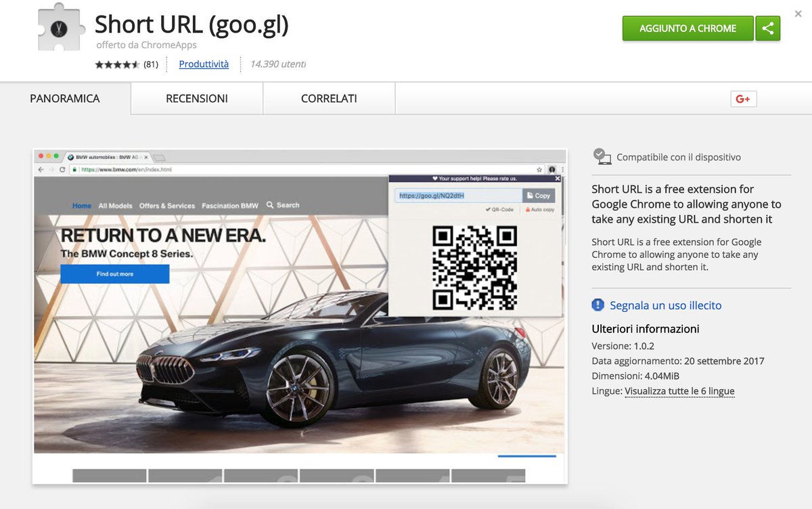Open Visualizza tutte le 6 lingue

pyautogui.click(x=679, y=391)
